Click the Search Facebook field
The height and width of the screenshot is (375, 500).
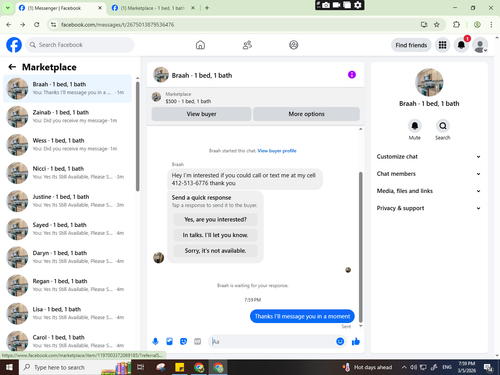(x=80, y=45)
